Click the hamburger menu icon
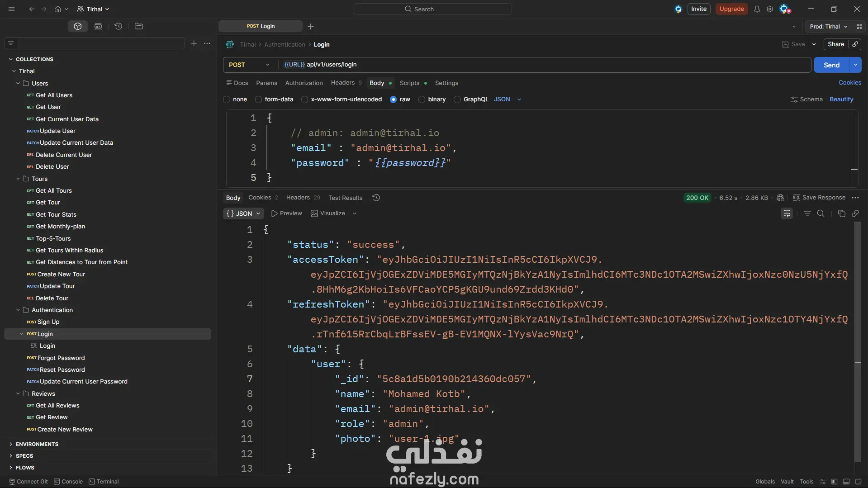 pyautogui.click(x=12, y=9)
